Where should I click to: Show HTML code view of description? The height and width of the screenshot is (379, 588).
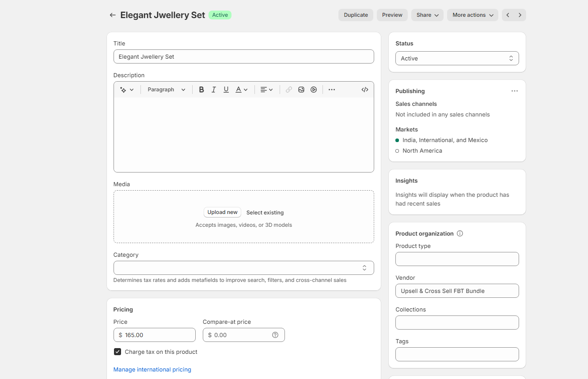pos(365,90)
